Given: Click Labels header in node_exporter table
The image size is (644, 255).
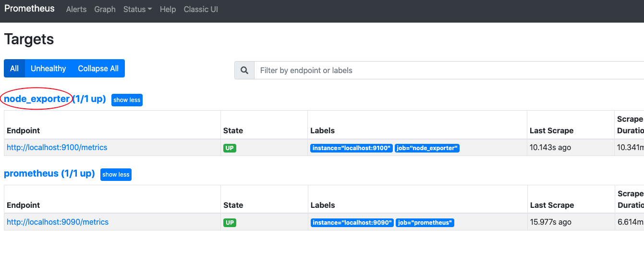Looking at the screenshot, I should (323, 130).
